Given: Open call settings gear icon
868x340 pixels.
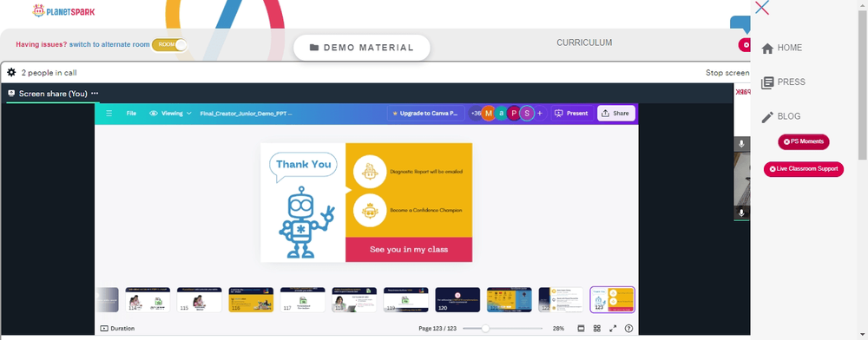Looking at the screenshot, I should click(11, 72).
